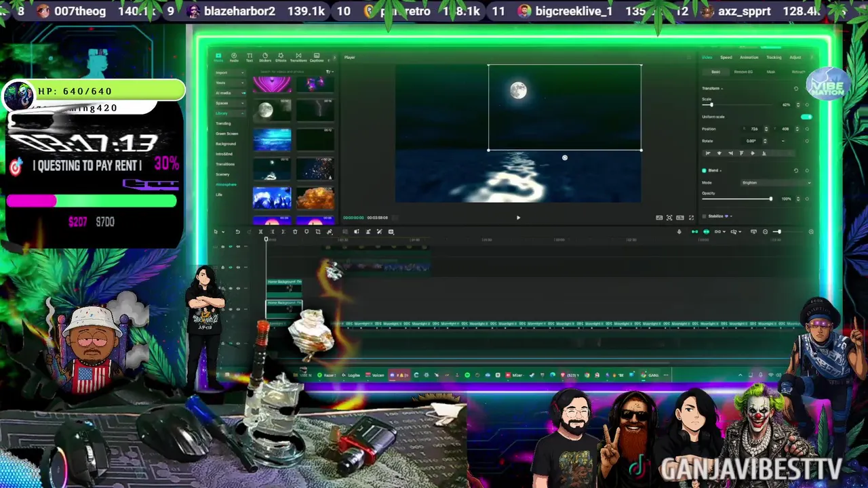Switch to Remove BG sub-tab
This screenshot has width=868, height=488.
click(x=743, y=72)
